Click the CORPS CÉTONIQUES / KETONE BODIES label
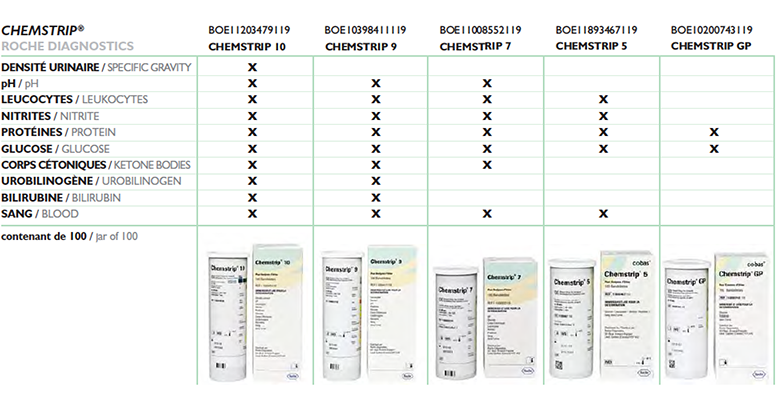 (96, 165)
